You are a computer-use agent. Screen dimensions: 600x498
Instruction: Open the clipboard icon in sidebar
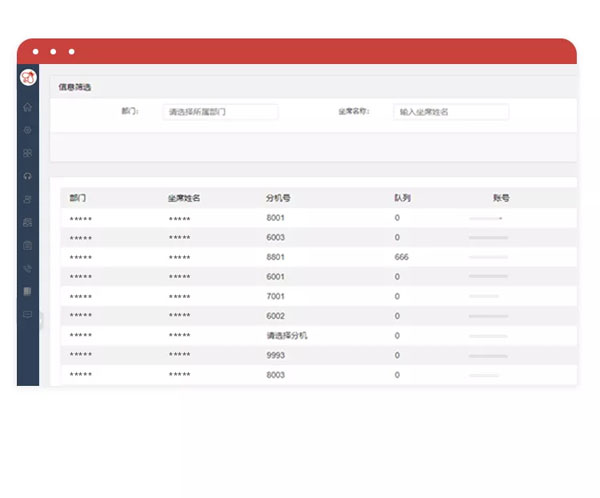click(x=28, y=245)
